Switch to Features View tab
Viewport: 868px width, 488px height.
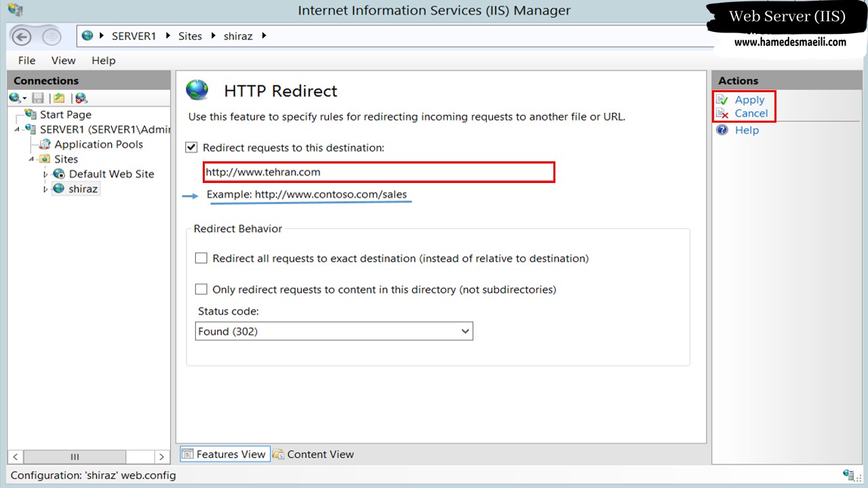(224, 454)
